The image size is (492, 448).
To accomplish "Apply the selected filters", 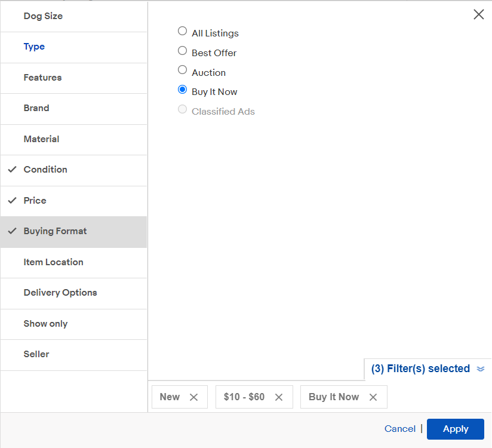I will click(455, 429).
